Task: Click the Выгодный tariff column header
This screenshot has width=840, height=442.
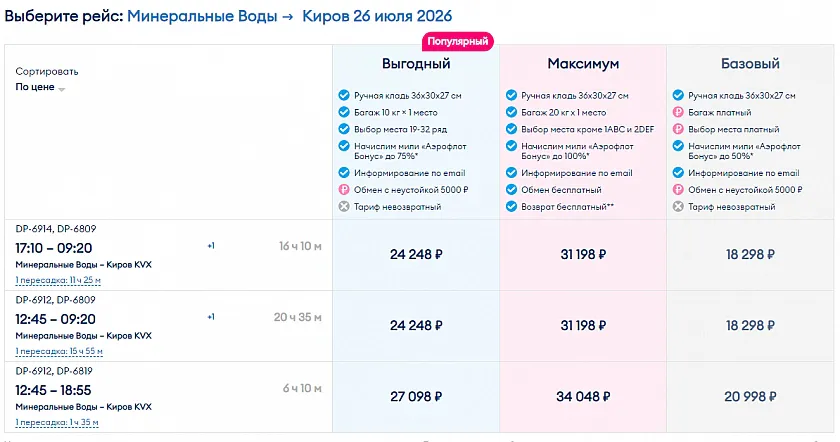Action: (x=416, y=64)
